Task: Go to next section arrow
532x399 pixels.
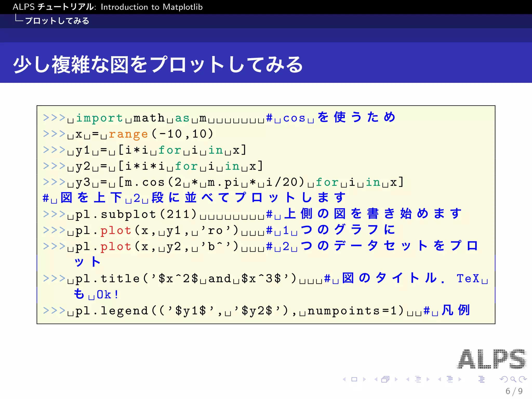Action: [x=460, y=379]
